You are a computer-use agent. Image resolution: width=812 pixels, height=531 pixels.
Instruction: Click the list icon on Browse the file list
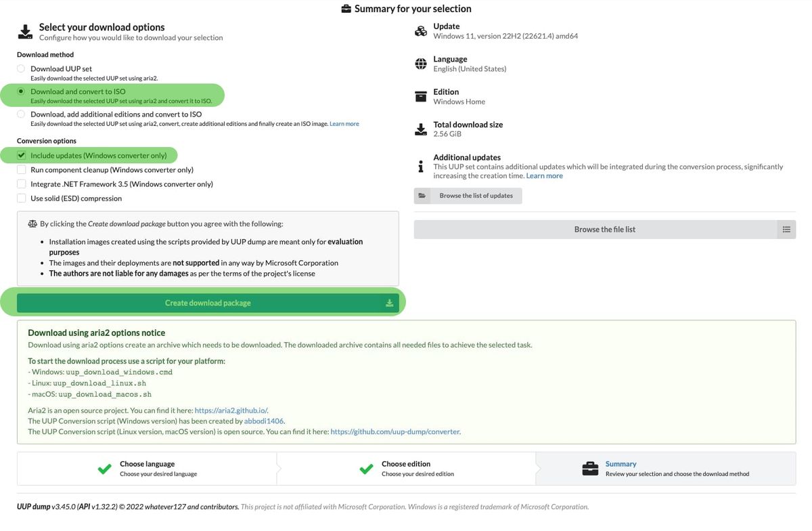click(x=786, y=230)
